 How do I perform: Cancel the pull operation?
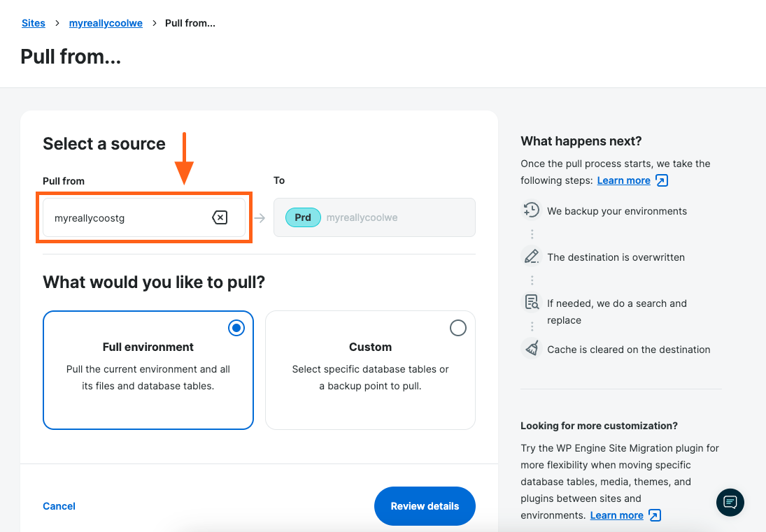click(x=59, y=506)
